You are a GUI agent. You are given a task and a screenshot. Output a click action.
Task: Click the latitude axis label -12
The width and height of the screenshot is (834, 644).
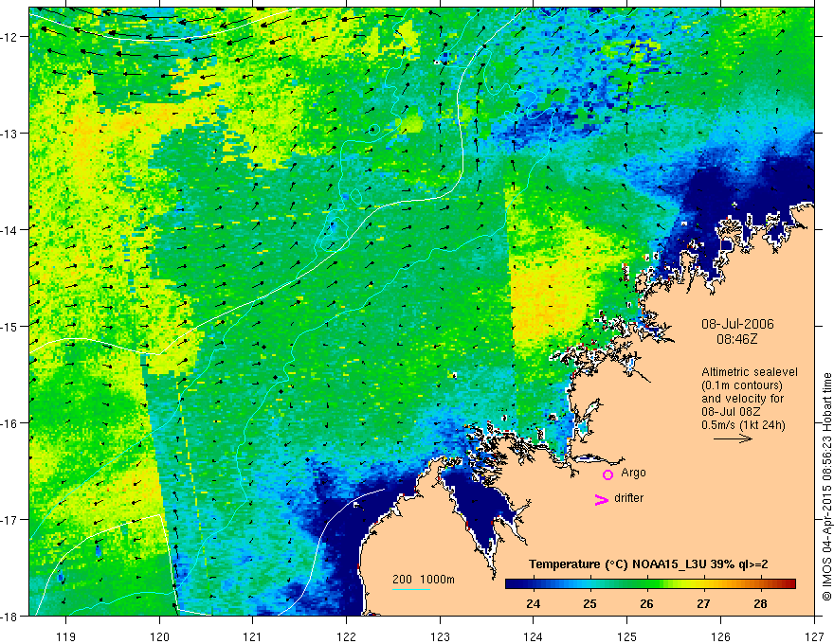click(10, 37)
